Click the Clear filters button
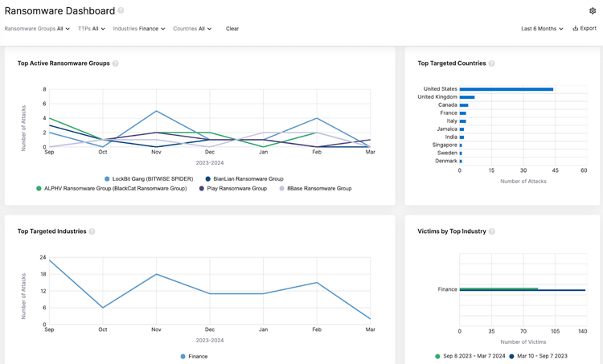Image resolution: width=603 pixels, height=364 pixels. (232, 29)
